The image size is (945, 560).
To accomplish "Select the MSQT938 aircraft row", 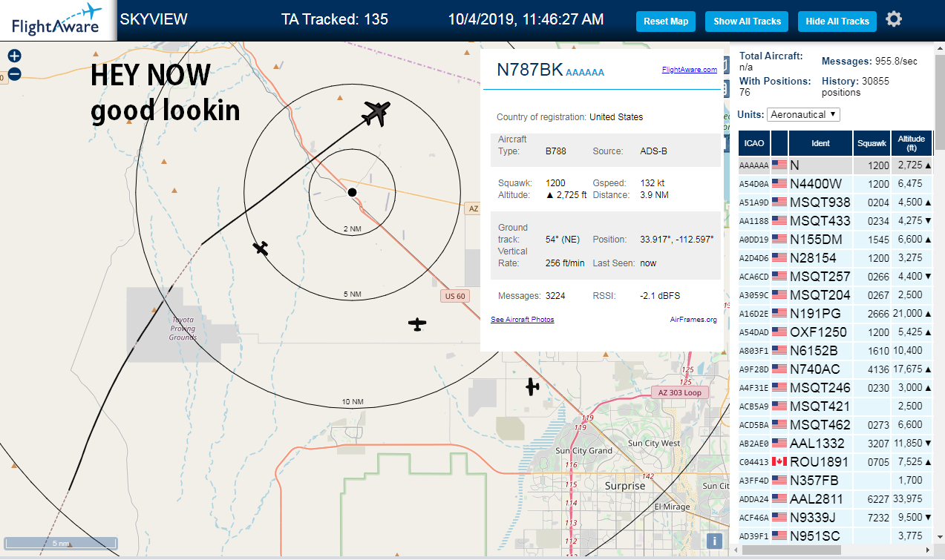I will (x=835, y=202).
